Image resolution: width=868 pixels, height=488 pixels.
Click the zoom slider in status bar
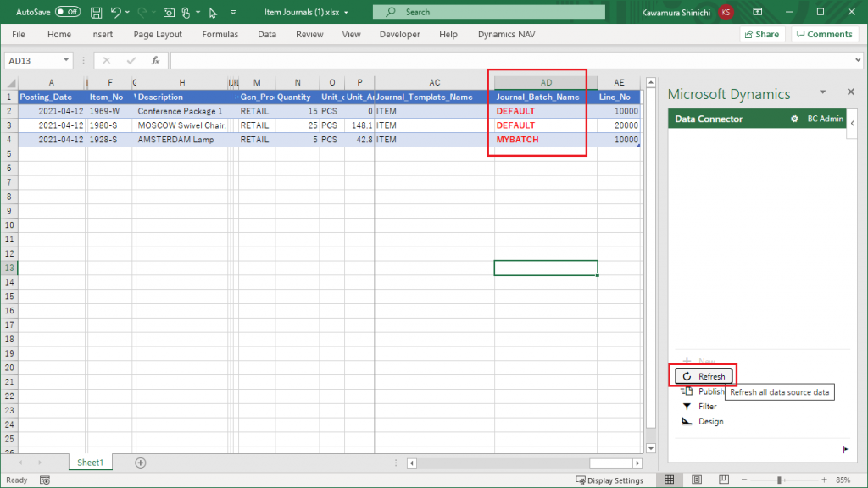click(778, 480)
